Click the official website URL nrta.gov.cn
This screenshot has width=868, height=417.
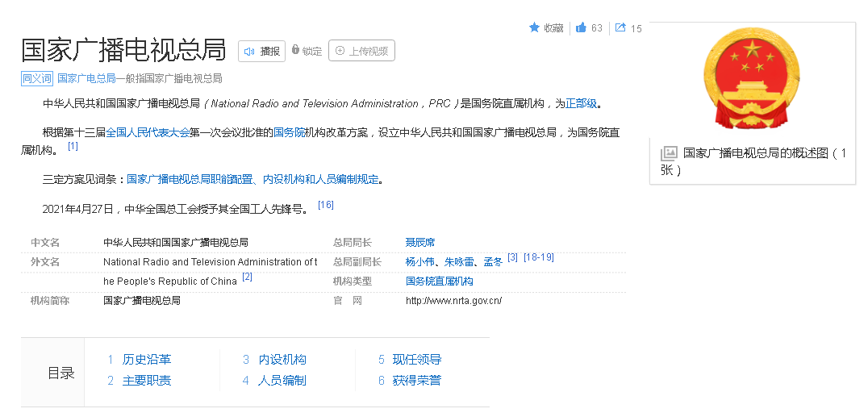(454, 301)
